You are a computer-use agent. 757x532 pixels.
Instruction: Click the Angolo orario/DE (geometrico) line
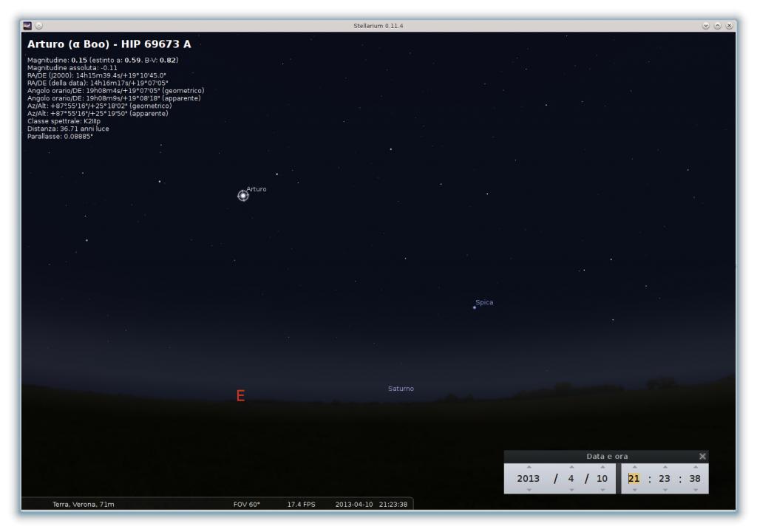point(116,91)
